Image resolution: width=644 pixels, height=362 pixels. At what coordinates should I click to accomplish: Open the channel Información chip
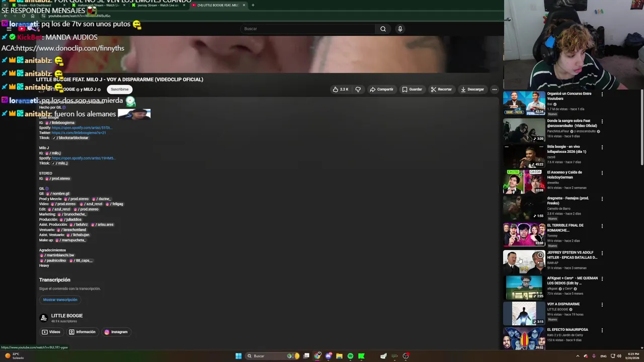[x=82, y=332]
